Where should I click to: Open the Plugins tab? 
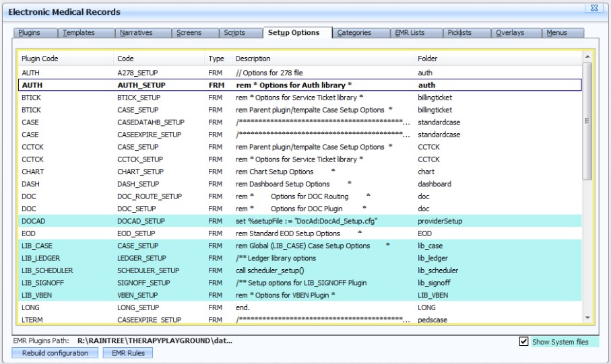(36, 33)
